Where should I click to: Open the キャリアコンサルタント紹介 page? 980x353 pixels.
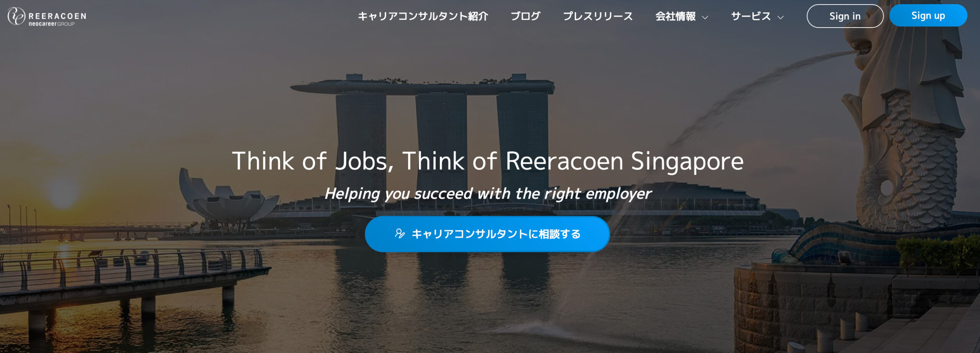tap(423, 16)
